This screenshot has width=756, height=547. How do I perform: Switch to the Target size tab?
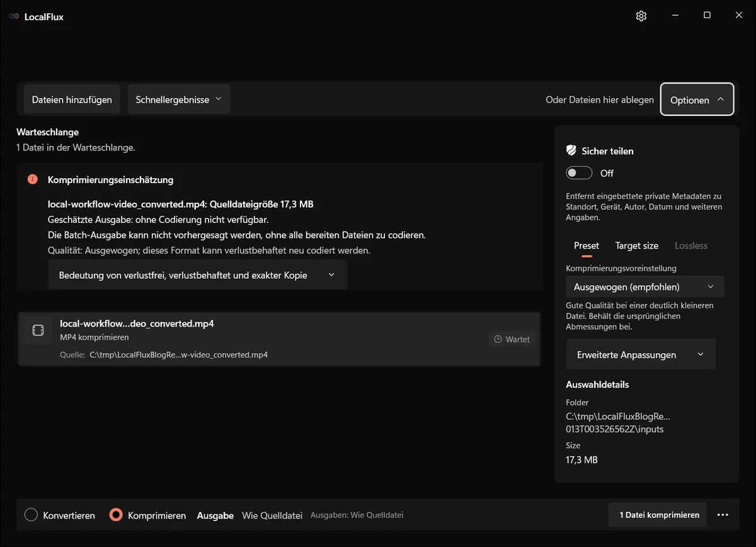coord(637,245)
